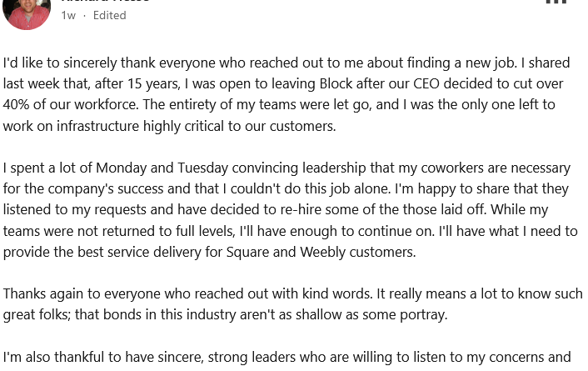This screenshot has height=371, width=588.
Task: Click the author's profile photo
Action: 27,10
